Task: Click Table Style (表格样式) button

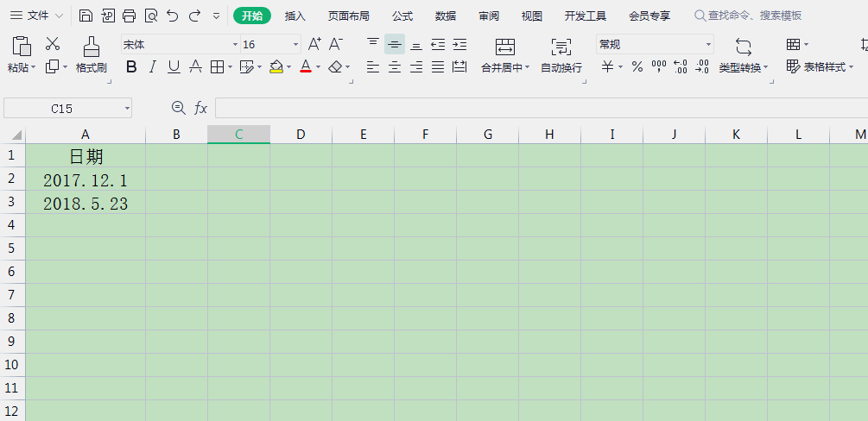Action: [820, 67]
